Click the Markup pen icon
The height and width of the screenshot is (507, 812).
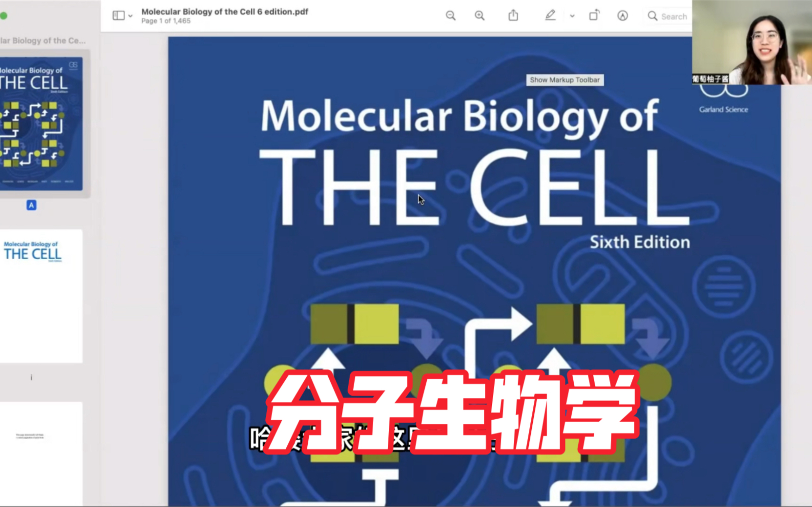550,16
